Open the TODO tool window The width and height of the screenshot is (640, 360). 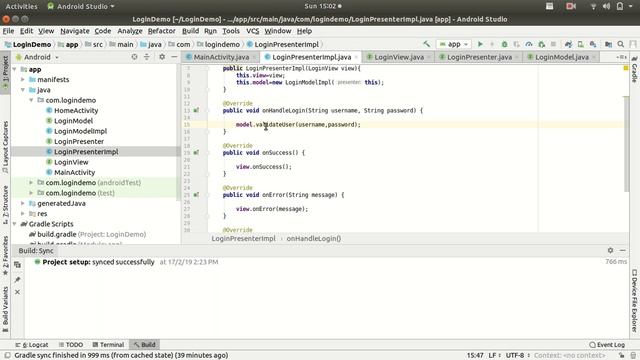tap(71, 345)
